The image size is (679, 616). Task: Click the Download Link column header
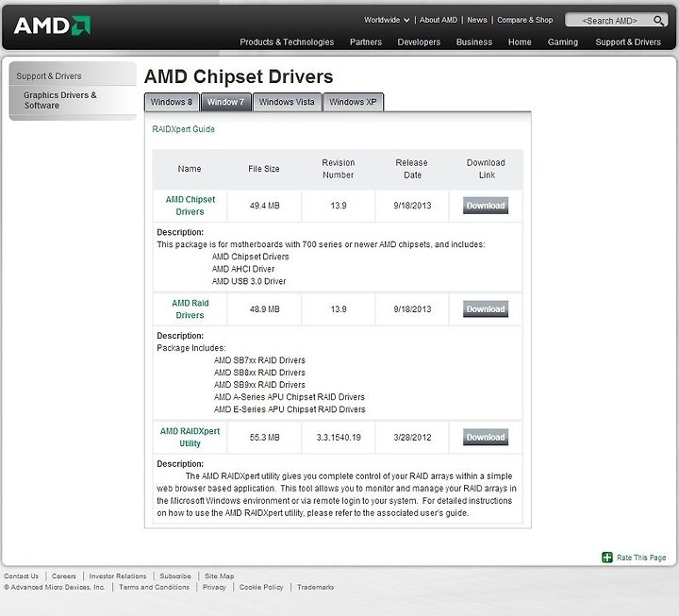[486, 169]
